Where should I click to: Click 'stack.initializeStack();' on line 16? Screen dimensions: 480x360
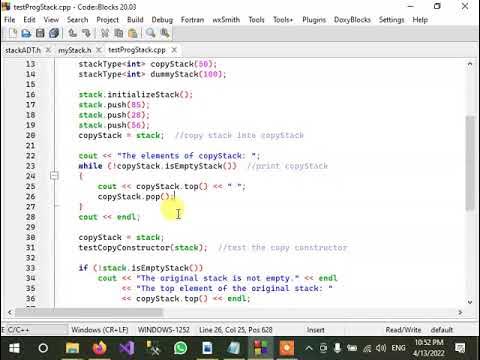pyautogui.click(x=135, y=94)
